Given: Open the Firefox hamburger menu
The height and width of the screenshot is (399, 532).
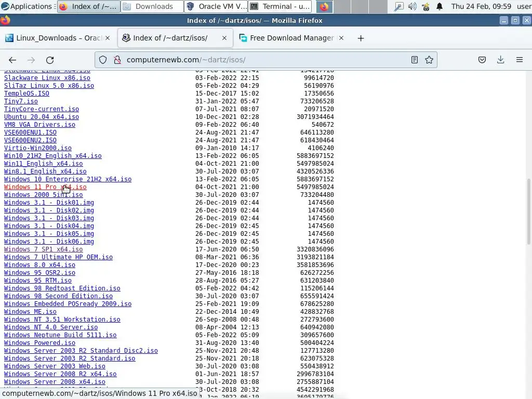Looking at the screenshot, I should (520, 60).
